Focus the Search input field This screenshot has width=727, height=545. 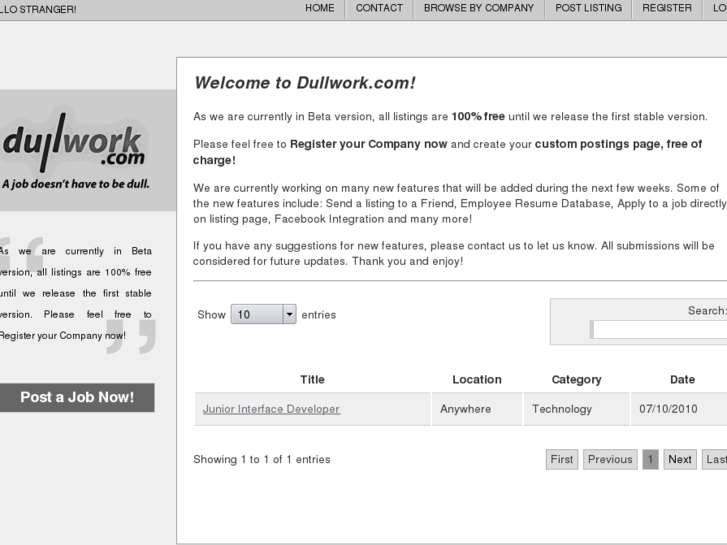659,330
